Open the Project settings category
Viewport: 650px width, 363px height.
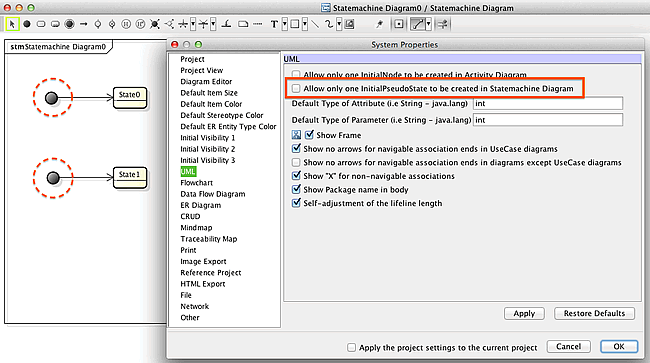pos(192,59)
